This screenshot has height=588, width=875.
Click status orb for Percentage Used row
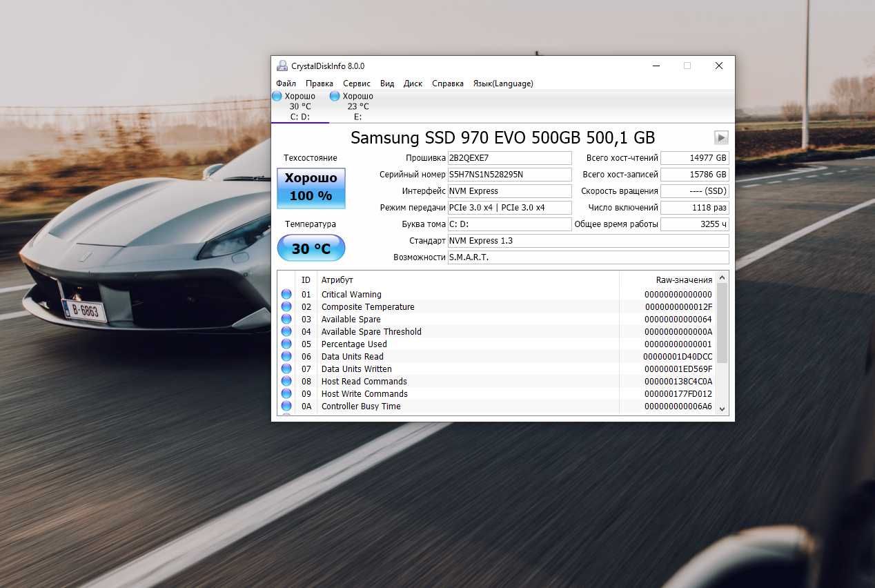pyautogui.click(x=286, y=344)
